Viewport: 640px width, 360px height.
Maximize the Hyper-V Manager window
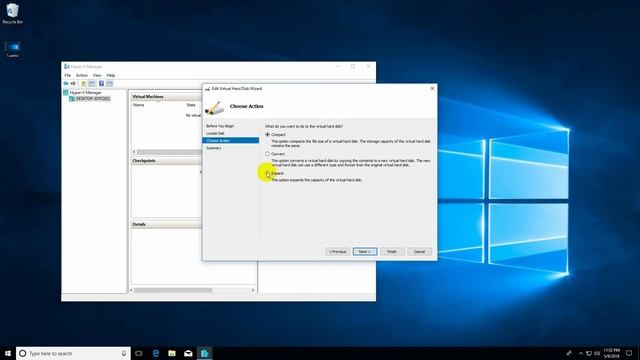pyautogui.click(x=353, y=67)
